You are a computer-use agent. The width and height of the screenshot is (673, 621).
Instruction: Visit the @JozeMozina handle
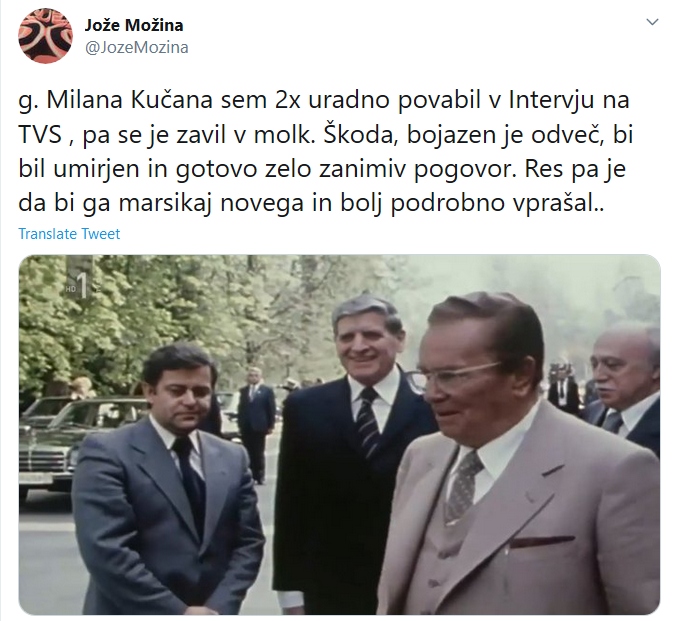click(136, 47)
